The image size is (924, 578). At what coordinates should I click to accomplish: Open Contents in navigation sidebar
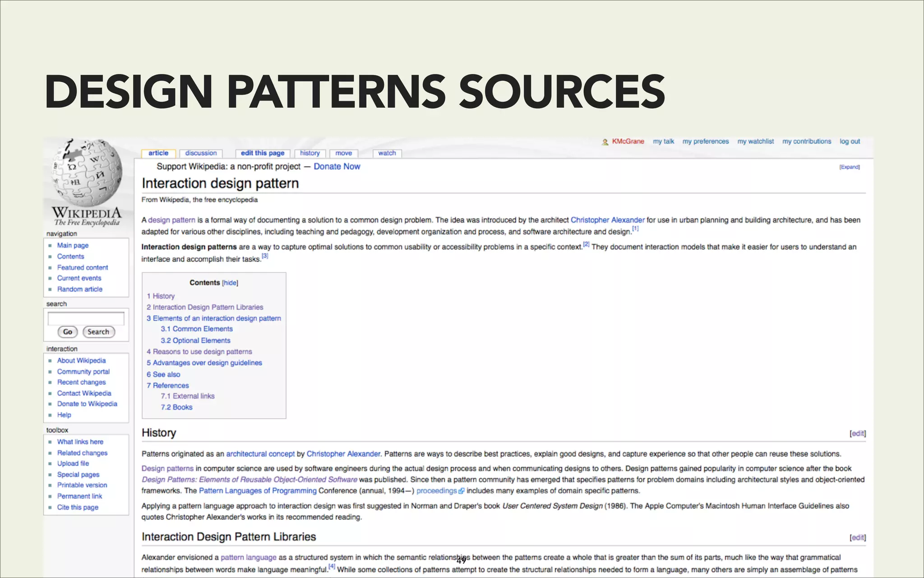coord(70,256)
